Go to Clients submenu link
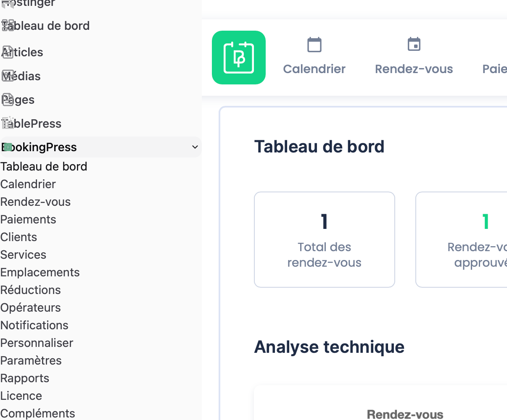Viewport: 507px width, 420px height. point(18,237)
